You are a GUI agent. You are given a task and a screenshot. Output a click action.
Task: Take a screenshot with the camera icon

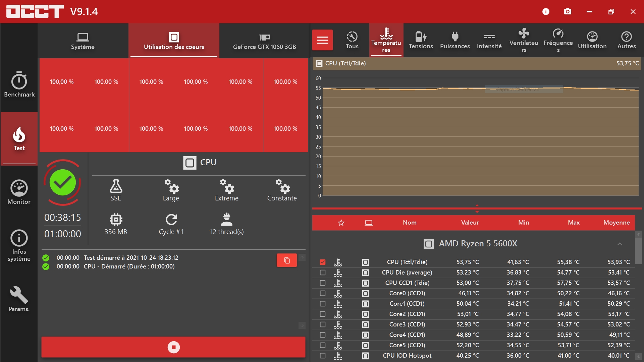coord(568,12)
